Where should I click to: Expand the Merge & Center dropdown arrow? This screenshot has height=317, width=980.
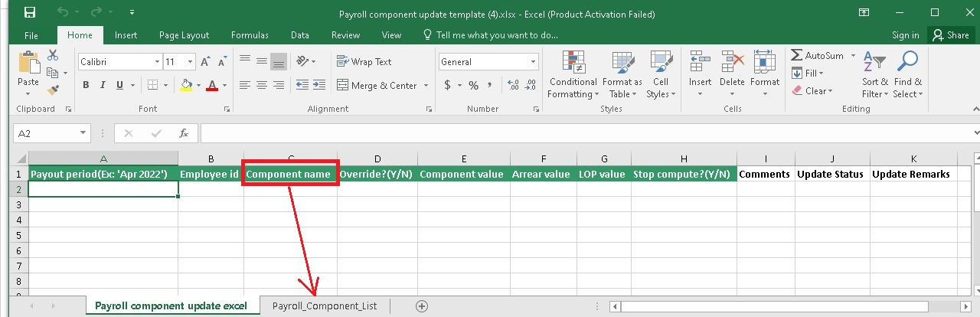point(425,86)
